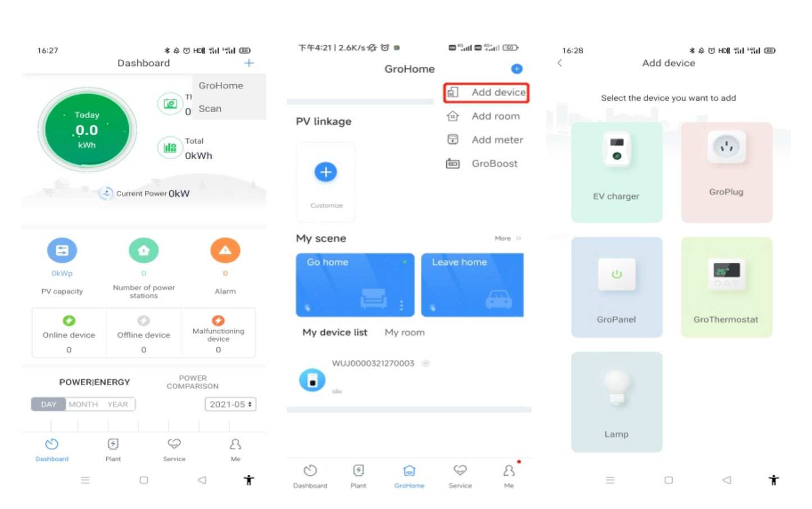
Task: Switch to My device list tab
Action: (x=335, y=332)
